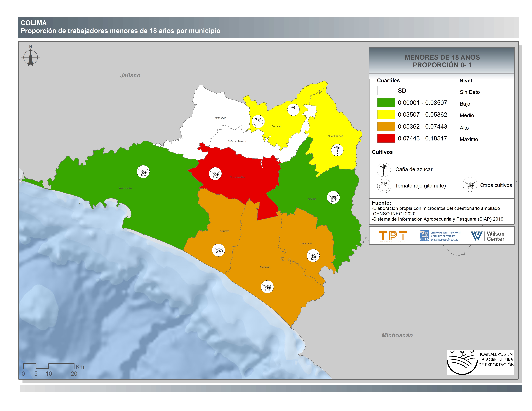This screenshot has height=411, width=532.
Task: Click the crop icon in Coquimatlán
Action: tap(215, 174)
